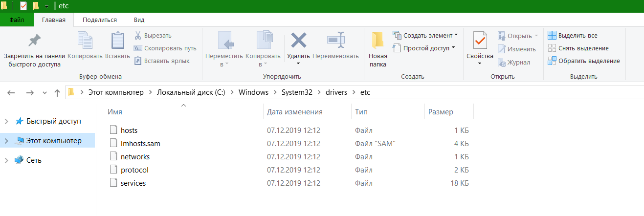Viewport: 644px width, 216px height.
Task: Click the Файл "SAM" type cell
Action: click(x=375, y=144)
